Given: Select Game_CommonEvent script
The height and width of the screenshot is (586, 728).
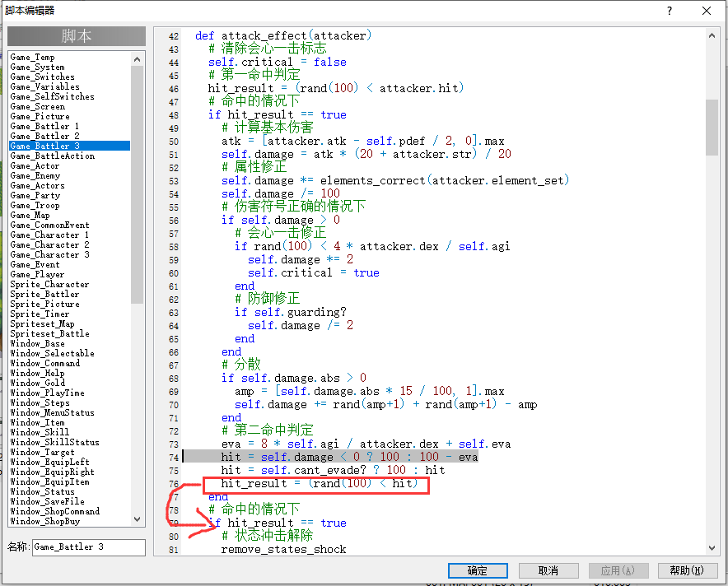Looking at the screenshot, I should [x=49, y=225].
